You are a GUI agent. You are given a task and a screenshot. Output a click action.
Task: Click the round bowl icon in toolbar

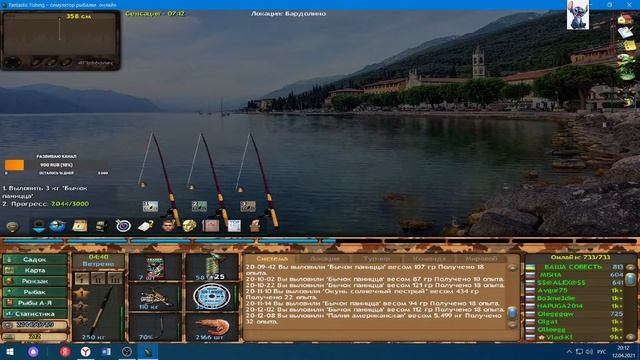pos(12,226)
